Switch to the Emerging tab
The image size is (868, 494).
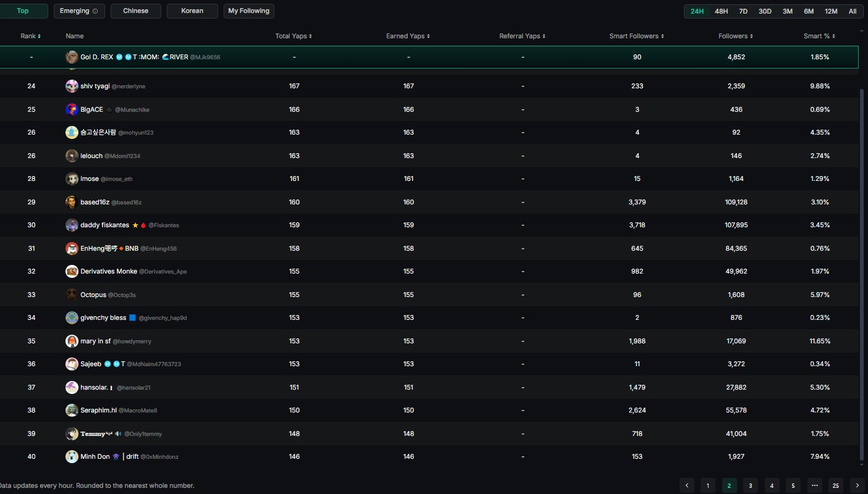pos(79,11)
